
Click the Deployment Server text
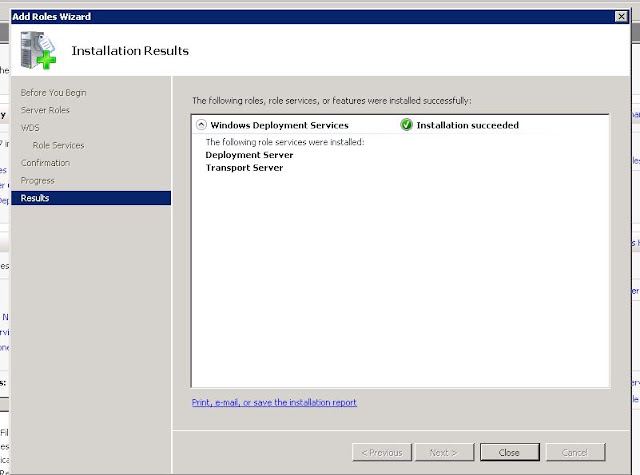[249, 155]
